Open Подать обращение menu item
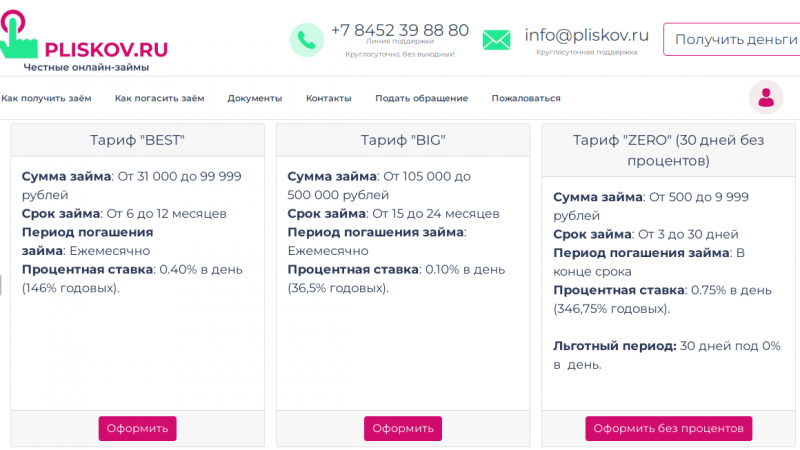800x450 pixels. coord(421,98)
